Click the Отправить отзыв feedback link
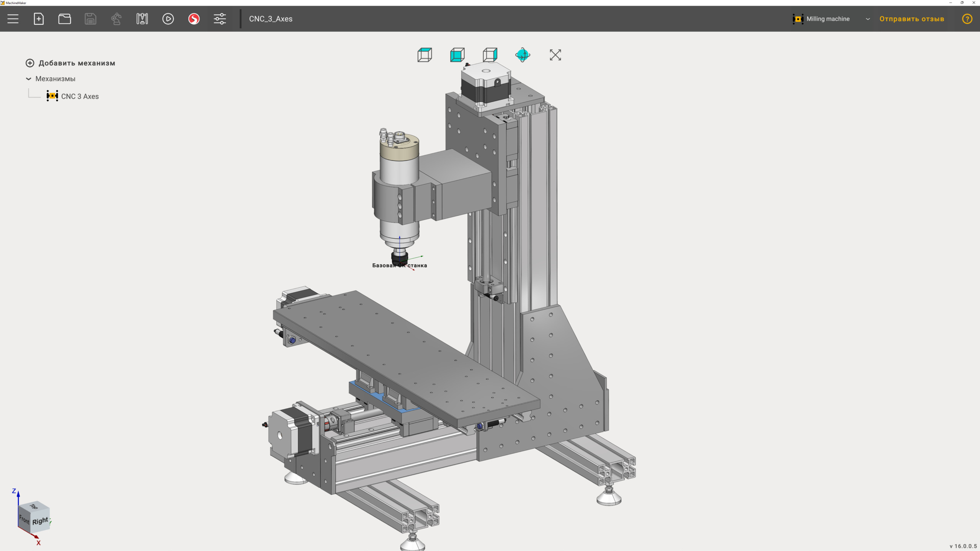This screenshot has height=551, width=980. click(911, 19)
